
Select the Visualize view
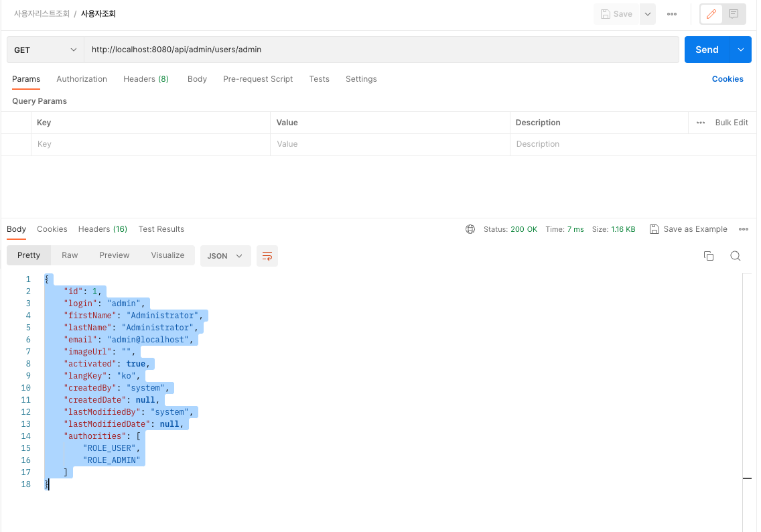(x=167, y=255)
